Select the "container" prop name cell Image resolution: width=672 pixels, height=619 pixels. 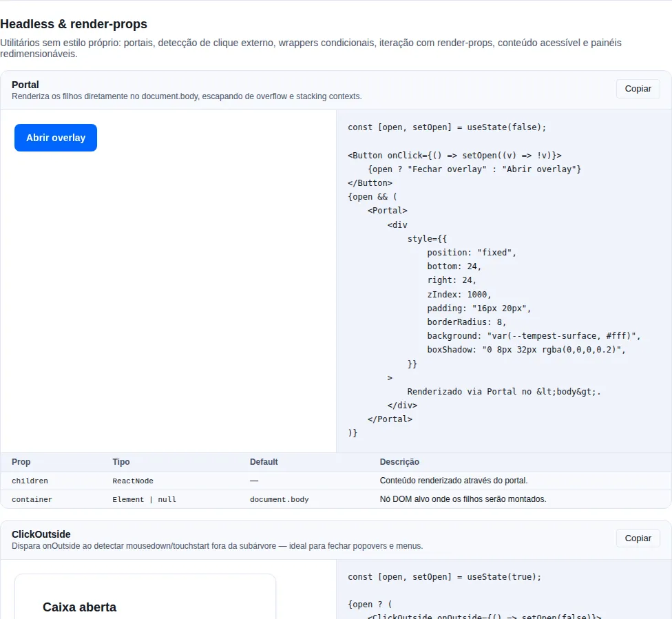(32, 499)
